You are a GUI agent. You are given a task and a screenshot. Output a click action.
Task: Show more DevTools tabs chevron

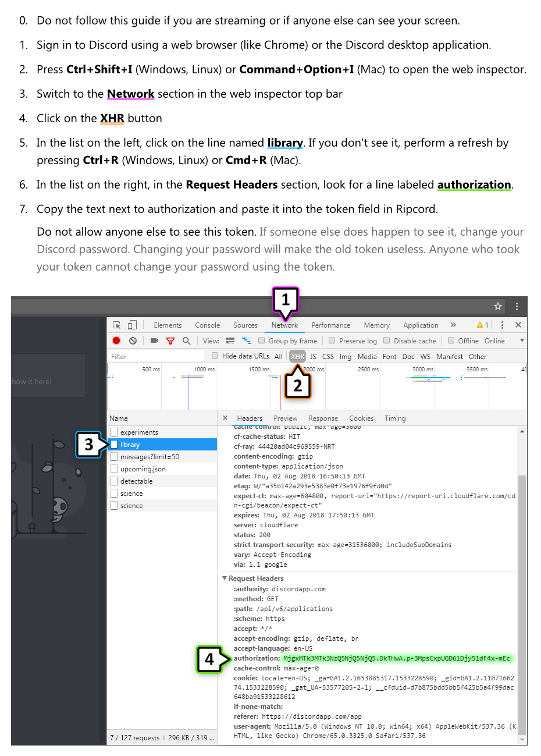click(453, 325)
